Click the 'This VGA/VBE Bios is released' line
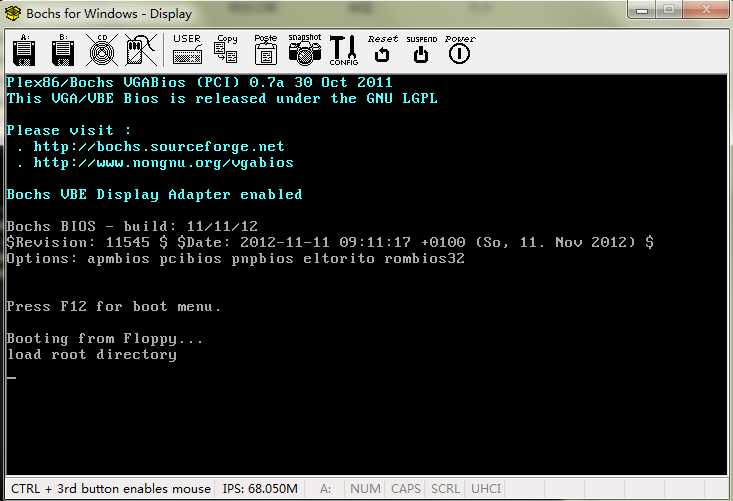 222,99
